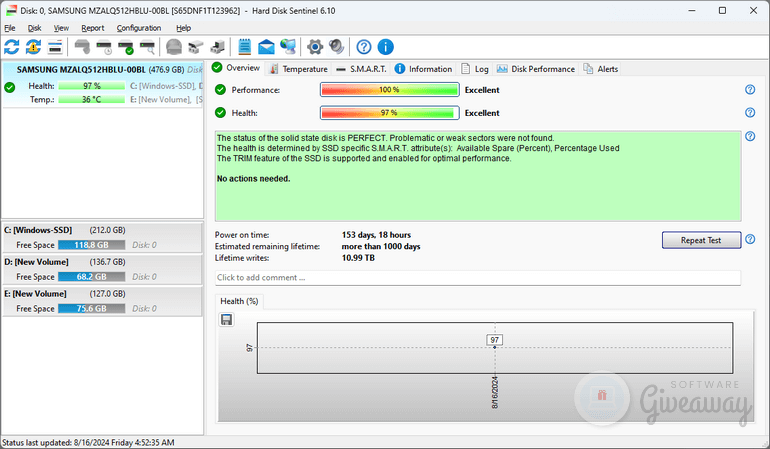Click refresh icon with yellow warning triangle
The image size is (770, 449).
tap(33, 47)
